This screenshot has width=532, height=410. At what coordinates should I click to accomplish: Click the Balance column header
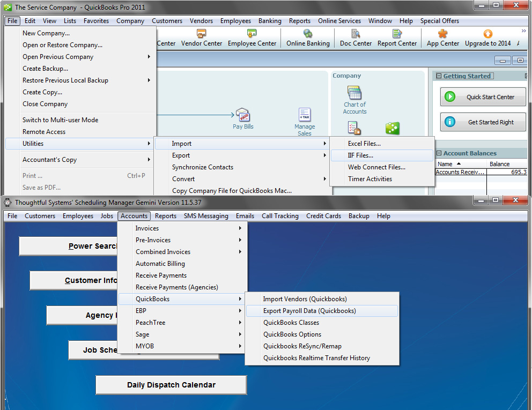pos(507,164)
